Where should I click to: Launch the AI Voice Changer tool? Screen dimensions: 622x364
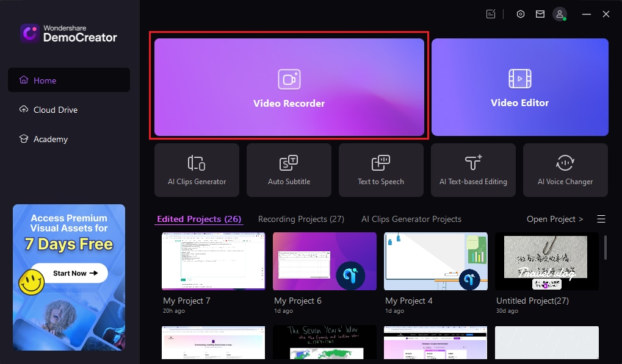(565, 170)
